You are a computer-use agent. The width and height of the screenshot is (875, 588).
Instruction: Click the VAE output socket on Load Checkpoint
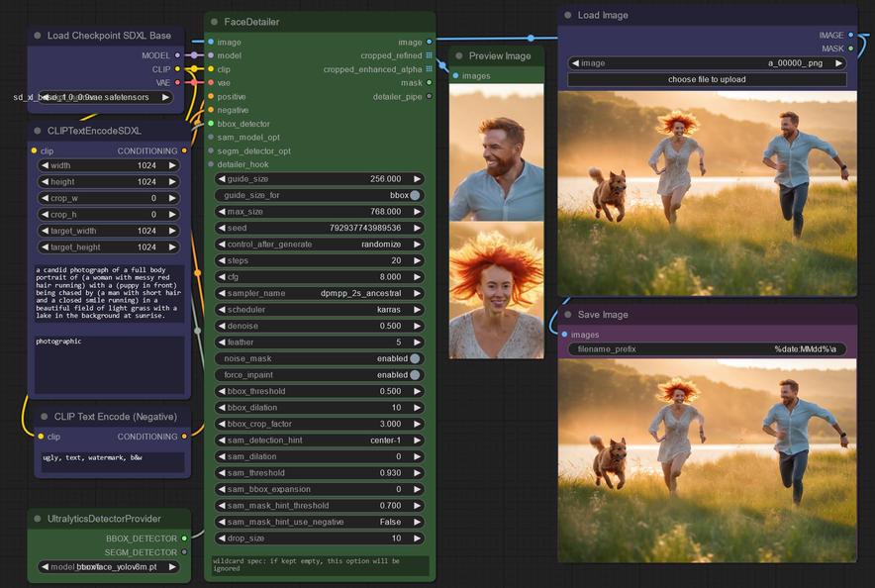pyautogui.click(x=177, y=82)
